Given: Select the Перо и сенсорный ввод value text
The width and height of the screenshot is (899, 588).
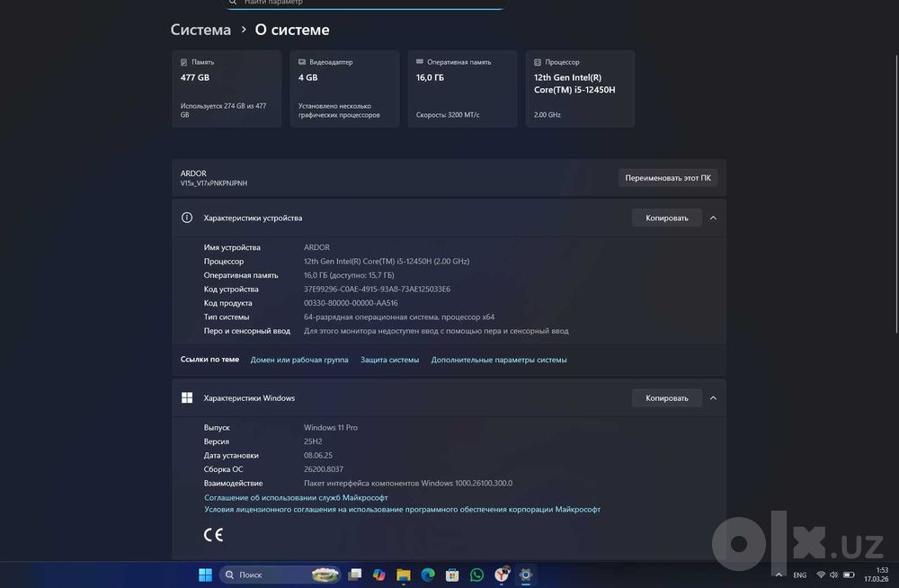Looking at the screenshot, I should pyautogui.click(x=436, y=331).
